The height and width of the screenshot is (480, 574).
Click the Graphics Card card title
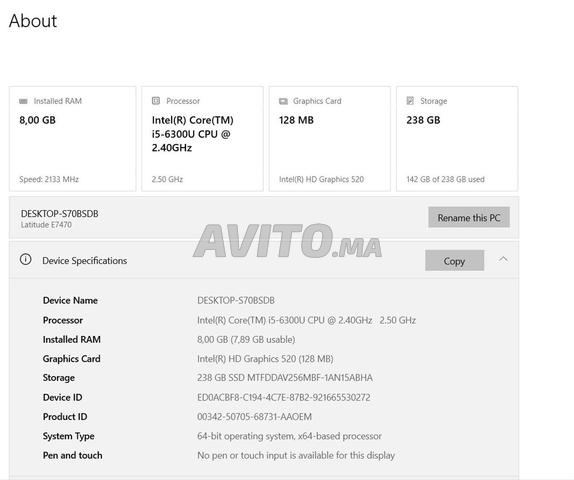[317, 101]
